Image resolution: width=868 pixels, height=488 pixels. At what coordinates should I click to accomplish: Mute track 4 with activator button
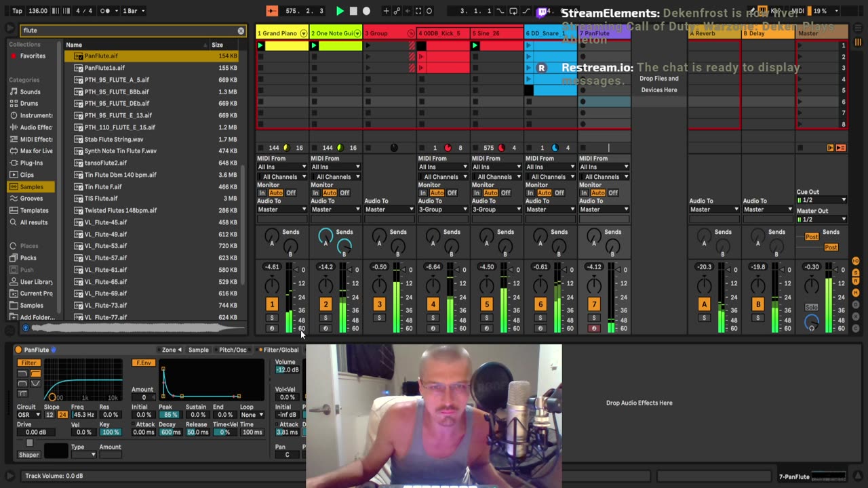(433, 304)
